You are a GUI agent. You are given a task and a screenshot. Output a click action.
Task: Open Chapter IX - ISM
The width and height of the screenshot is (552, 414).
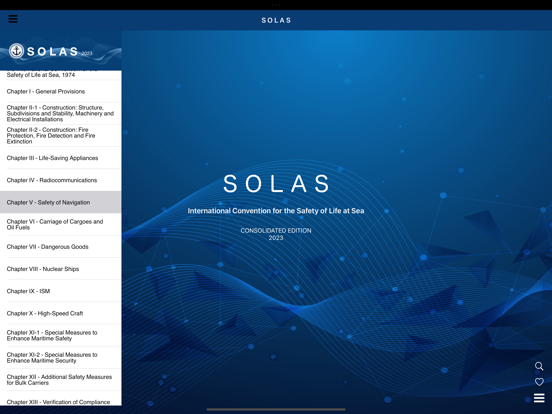point(61,291)
